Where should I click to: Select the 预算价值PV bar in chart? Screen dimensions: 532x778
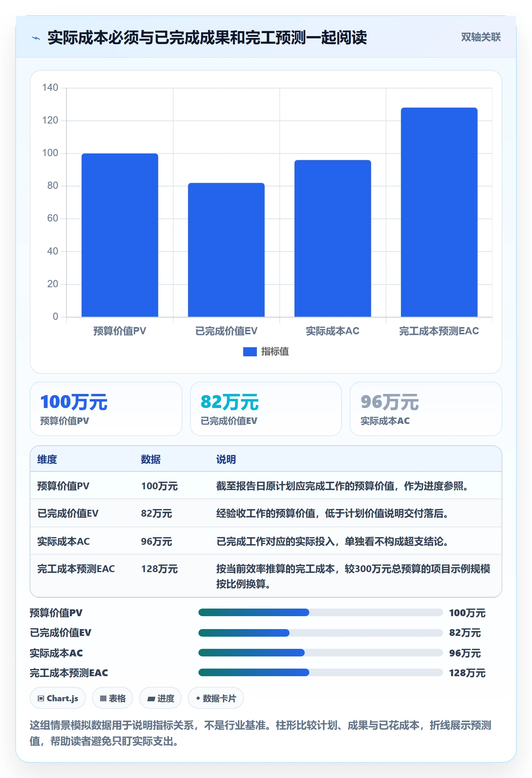pos(120,235)
